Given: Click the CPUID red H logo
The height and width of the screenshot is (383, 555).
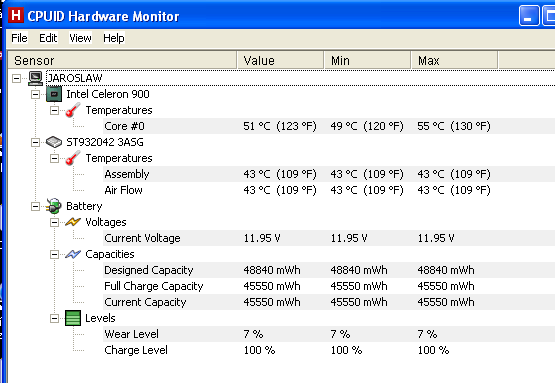Looking at the screenshot, I should 16,15.
